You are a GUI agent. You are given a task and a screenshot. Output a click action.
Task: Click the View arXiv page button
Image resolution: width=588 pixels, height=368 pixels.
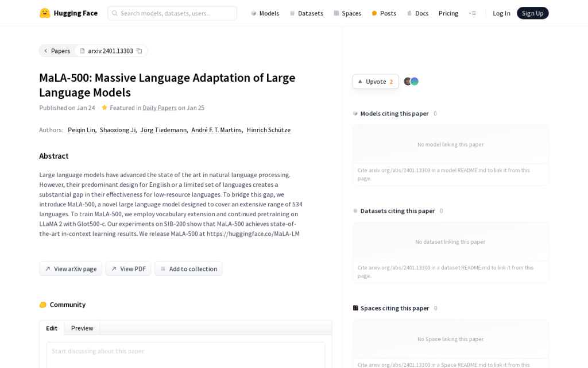[71, 269]
